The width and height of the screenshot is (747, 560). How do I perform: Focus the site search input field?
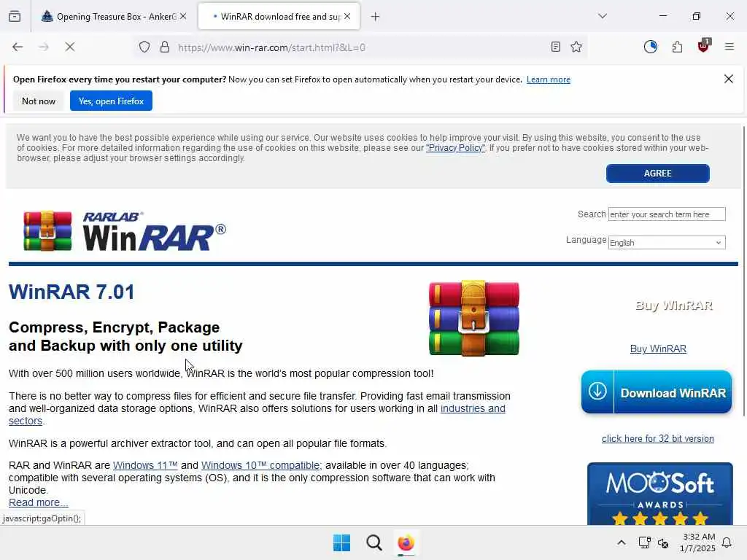[667, 214]
